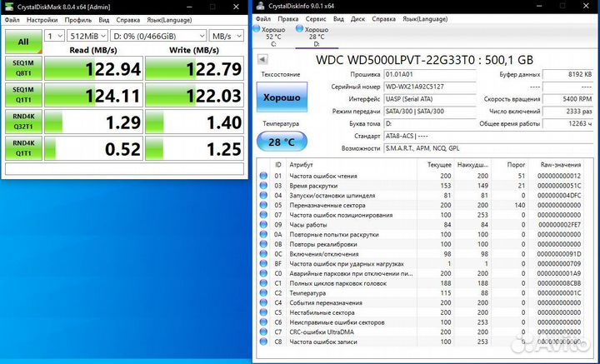
Task: Click the SEQ1M Q8T1 read result 122.94
Action: [x=93, y=68]
